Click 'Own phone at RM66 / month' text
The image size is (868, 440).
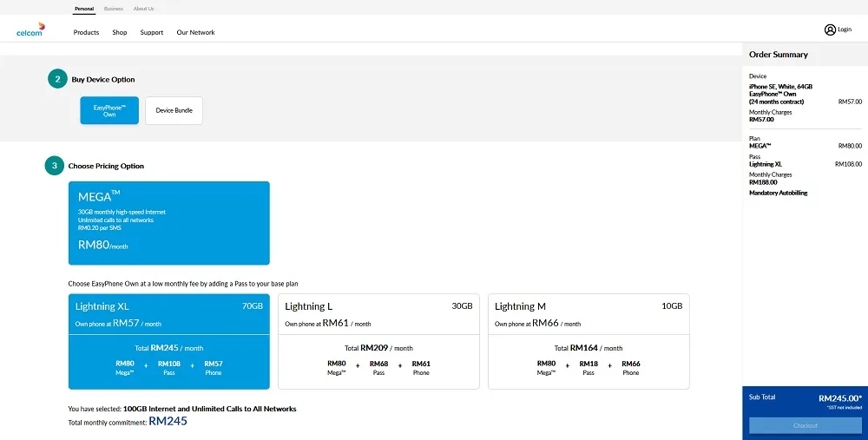pyautogui.click(x=537, y=323)
